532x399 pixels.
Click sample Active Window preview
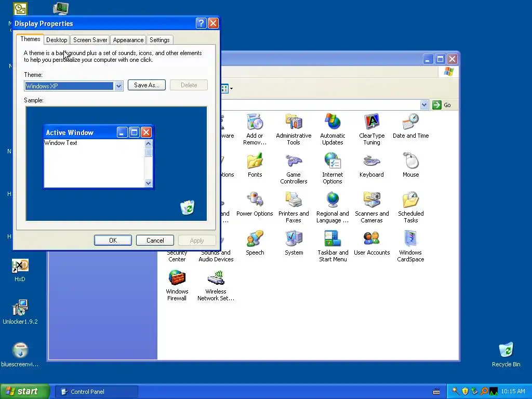pos(98,156)
